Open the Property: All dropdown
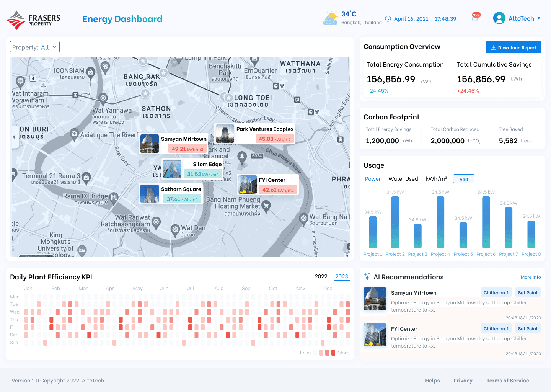Image resolution: width=551 pixels, height=392 pixels. (35, 47)
